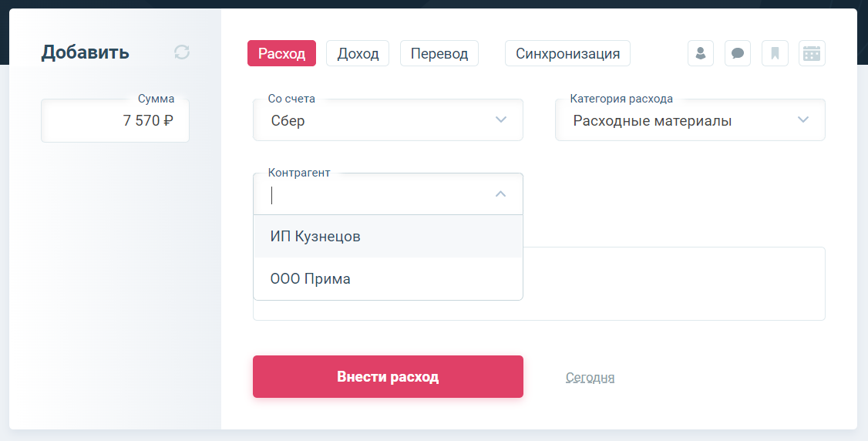
Task: Switch to the Доход tab
Action: pyautogui.click(x=358, y=53)
